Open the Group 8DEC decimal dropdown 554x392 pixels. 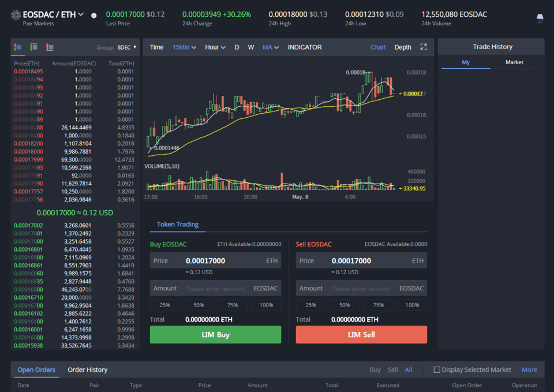(x=127, y=47)
